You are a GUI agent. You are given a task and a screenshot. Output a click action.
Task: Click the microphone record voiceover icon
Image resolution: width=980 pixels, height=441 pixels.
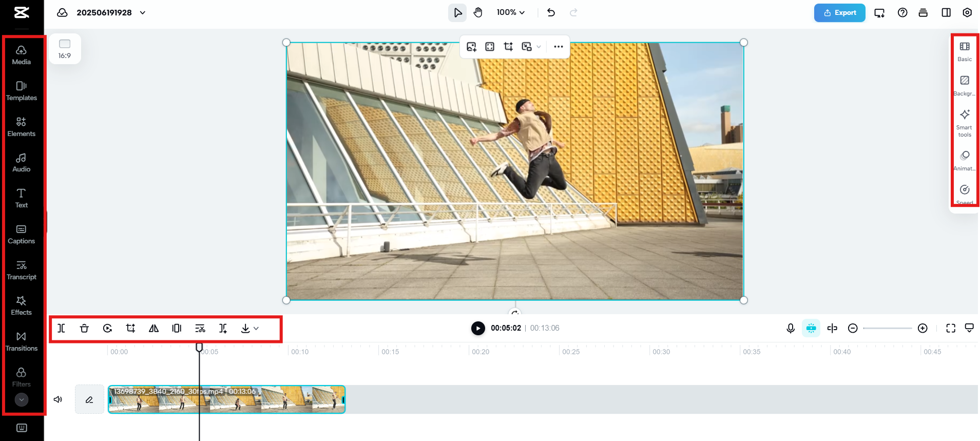(x=791, y=328)
